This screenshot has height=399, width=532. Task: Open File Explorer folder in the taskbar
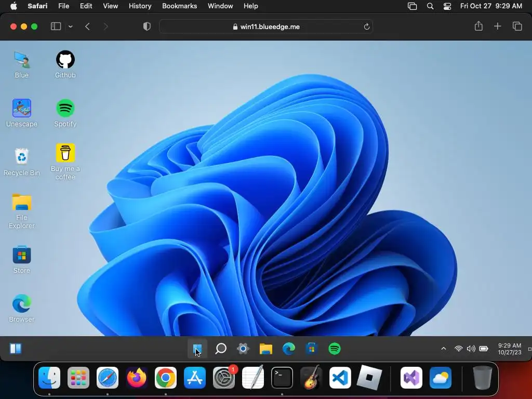coord(266,349)
